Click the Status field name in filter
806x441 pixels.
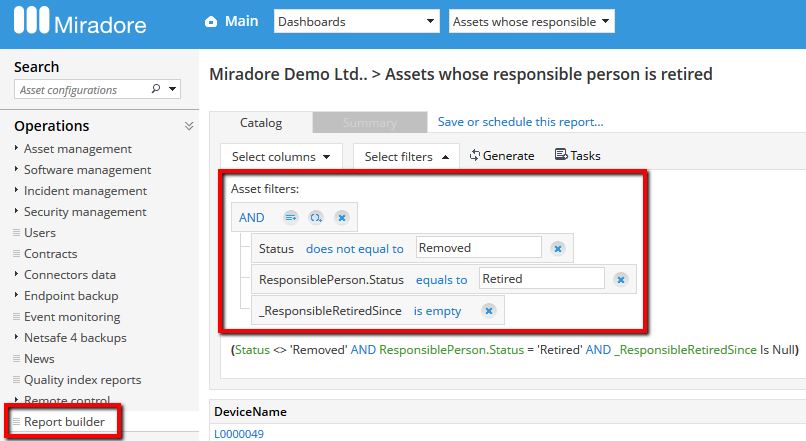pyautogui.click(x=276, y=249)
